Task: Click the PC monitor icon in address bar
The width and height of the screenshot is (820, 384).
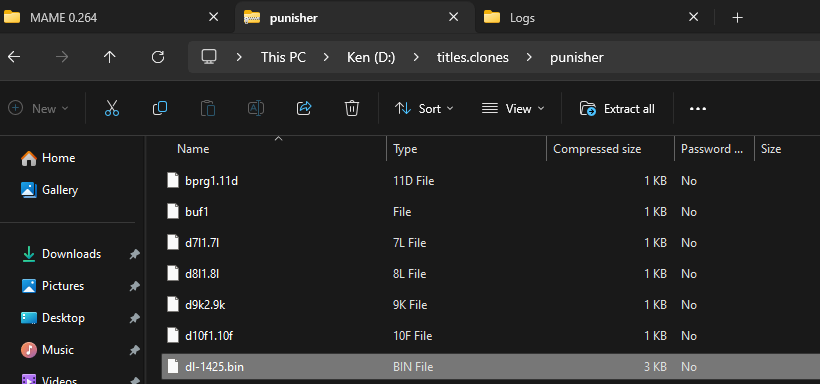Action: point(209,57)
